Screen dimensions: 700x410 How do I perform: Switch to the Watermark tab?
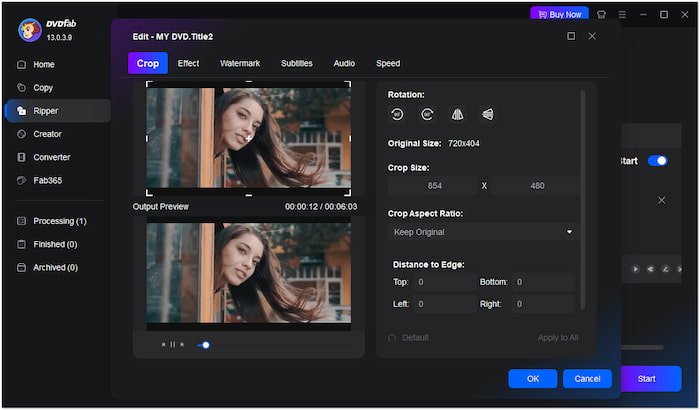tap(240, 64)
